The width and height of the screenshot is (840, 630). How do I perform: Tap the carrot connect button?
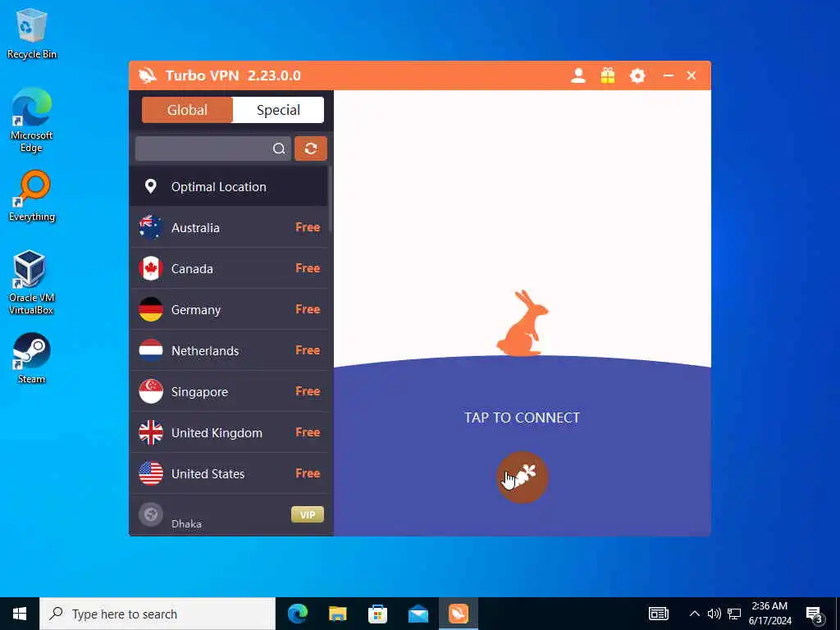point(522,477)
